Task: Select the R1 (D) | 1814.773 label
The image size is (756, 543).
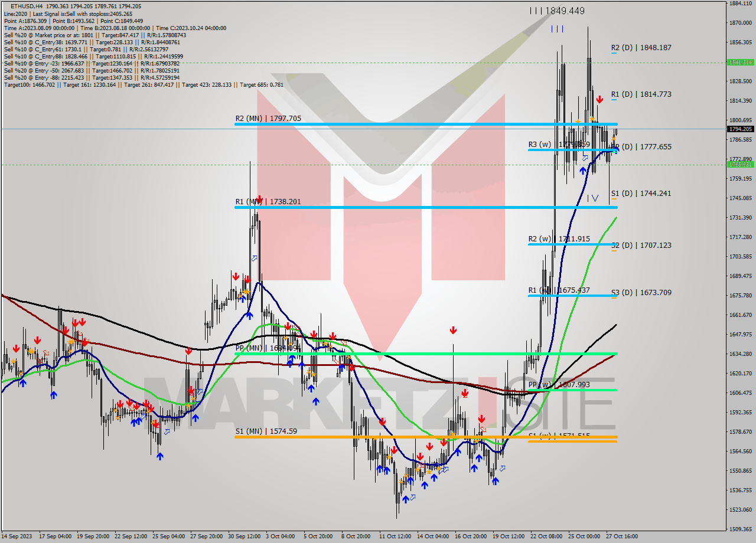Action: (641, 94)
